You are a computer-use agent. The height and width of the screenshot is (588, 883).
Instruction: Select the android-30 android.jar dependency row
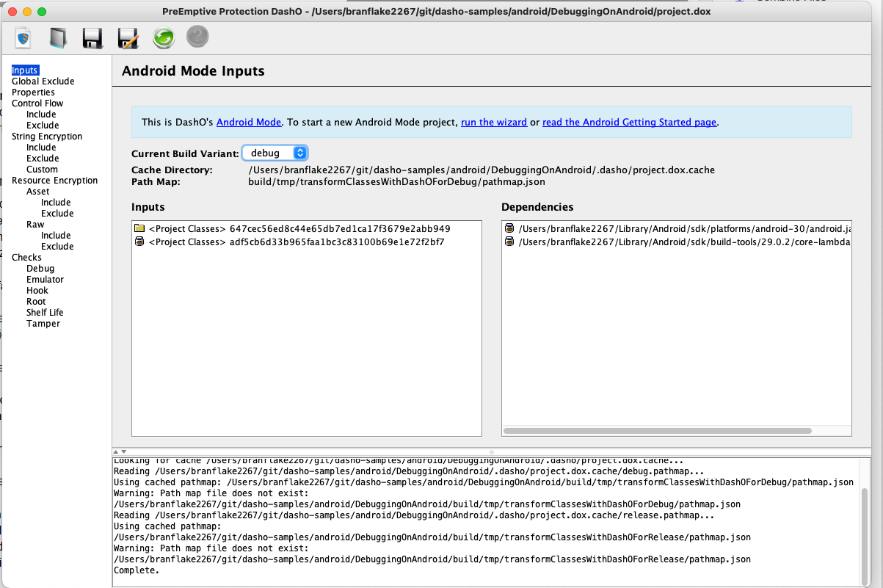[677, 228]
